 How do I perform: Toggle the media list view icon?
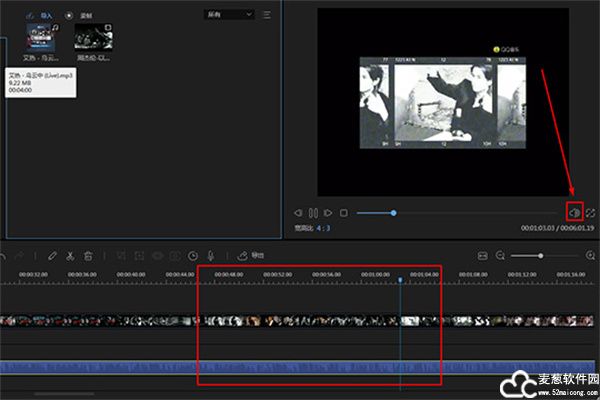point(266,15)
